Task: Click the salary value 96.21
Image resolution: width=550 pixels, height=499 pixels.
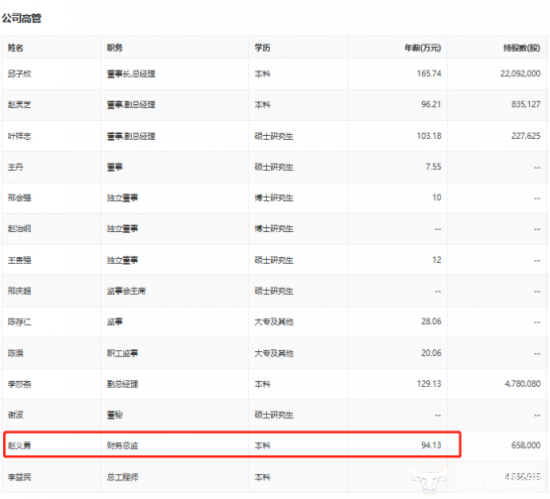Action: click(431, 104)
